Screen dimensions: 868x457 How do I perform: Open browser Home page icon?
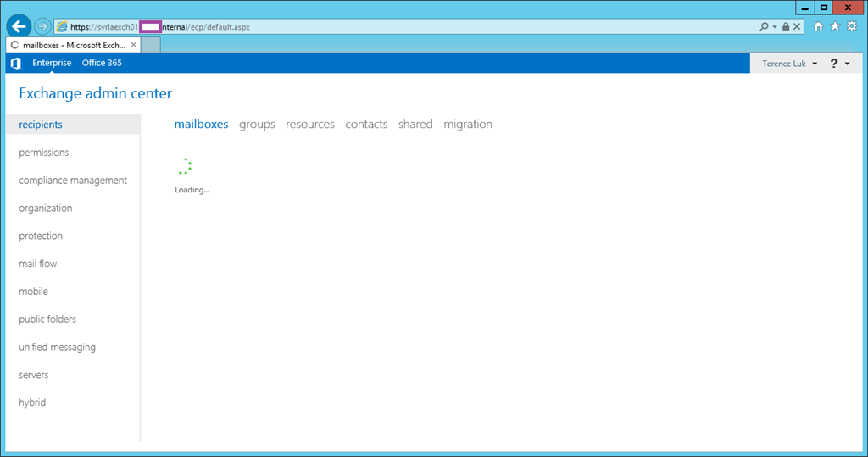pyautogui.click(x=818, y=26)
